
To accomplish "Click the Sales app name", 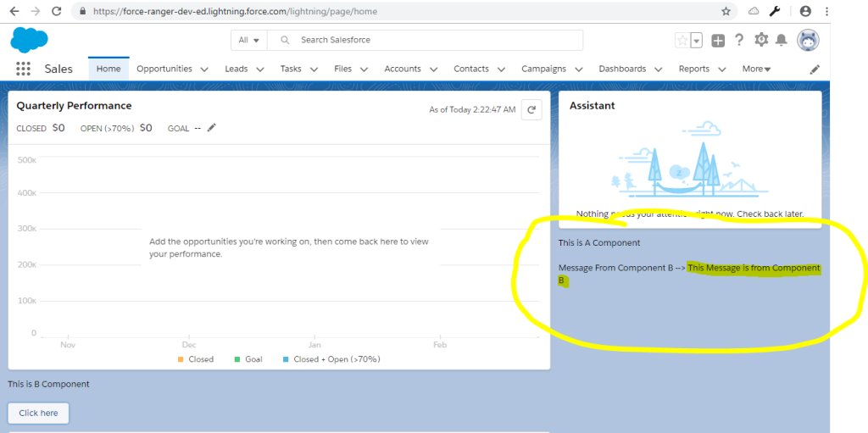I will pos(58,69).
